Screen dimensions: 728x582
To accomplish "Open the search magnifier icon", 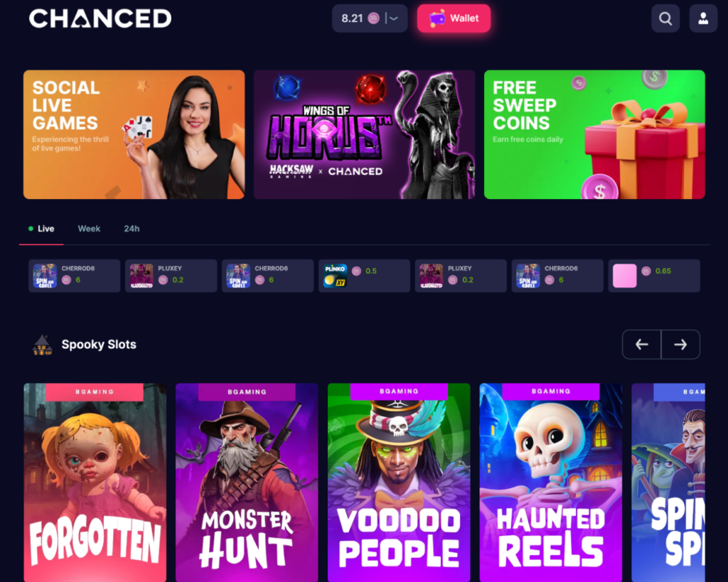I will click(665, 18).
